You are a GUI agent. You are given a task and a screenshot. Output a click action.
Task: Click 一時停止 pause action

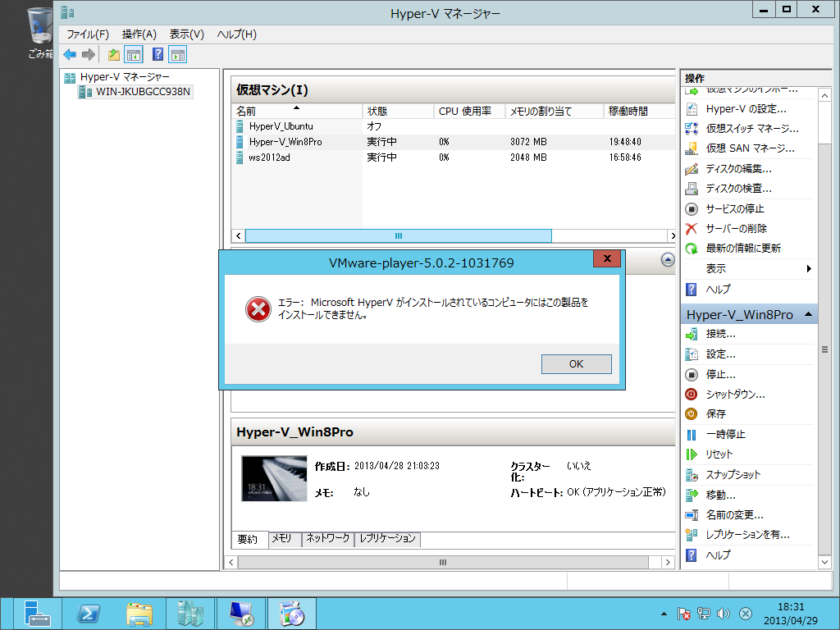click(725, 435)
